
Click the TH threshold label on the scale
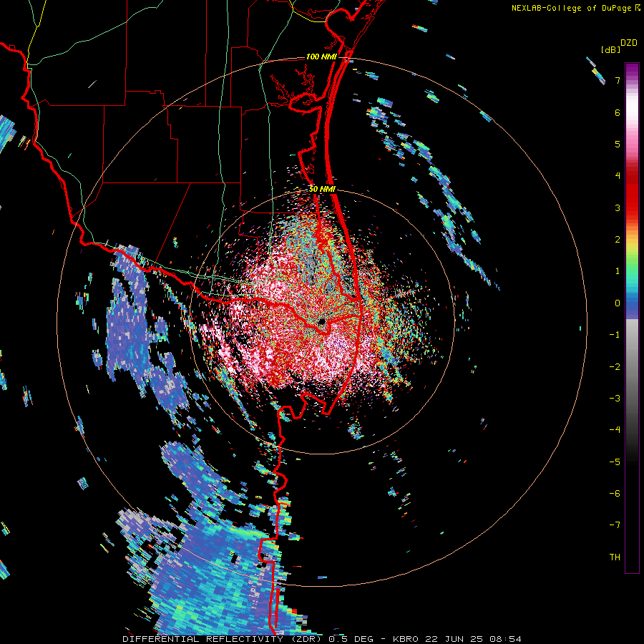(x=615, y=557)
